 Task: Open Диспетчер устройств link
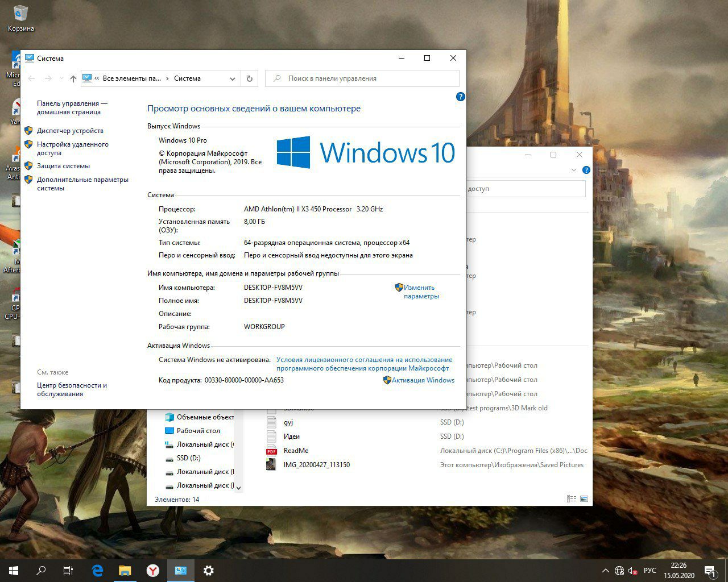[70, 131]
